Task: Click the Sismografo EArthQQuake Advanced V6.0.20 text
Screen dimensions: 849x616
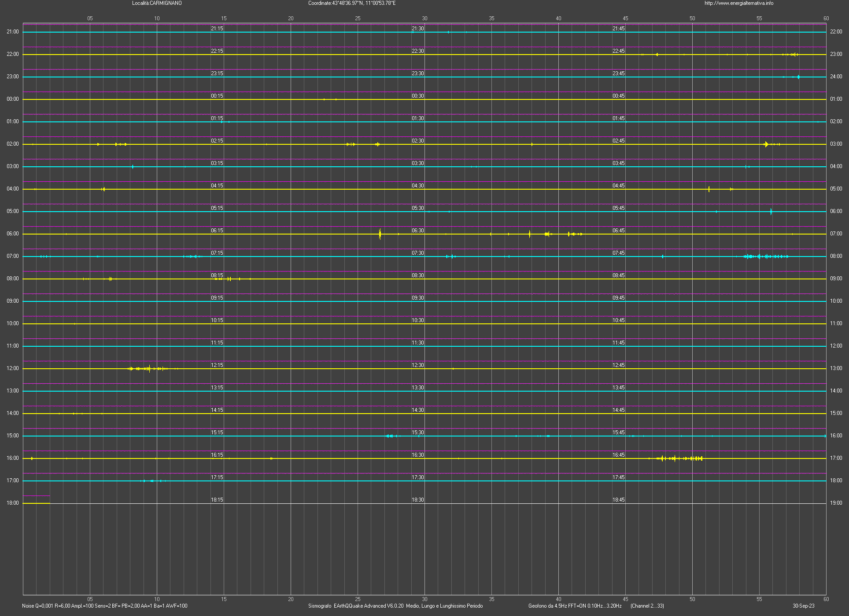Action: click(x=395, y=606)
